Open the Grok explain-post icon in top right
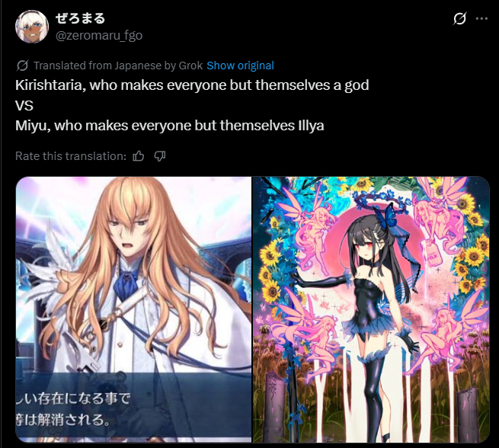The image size is (499, 448). [459, 19]
